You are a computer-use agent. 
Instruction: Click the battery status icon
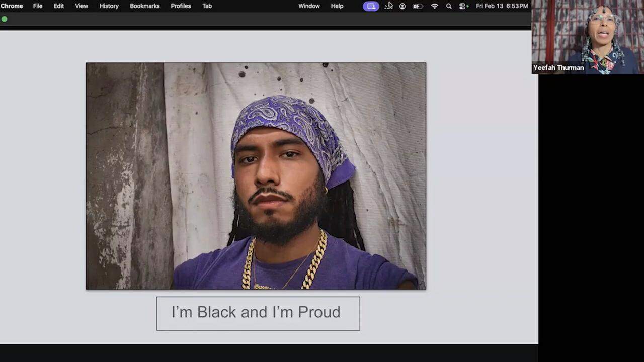pos(418,6)
